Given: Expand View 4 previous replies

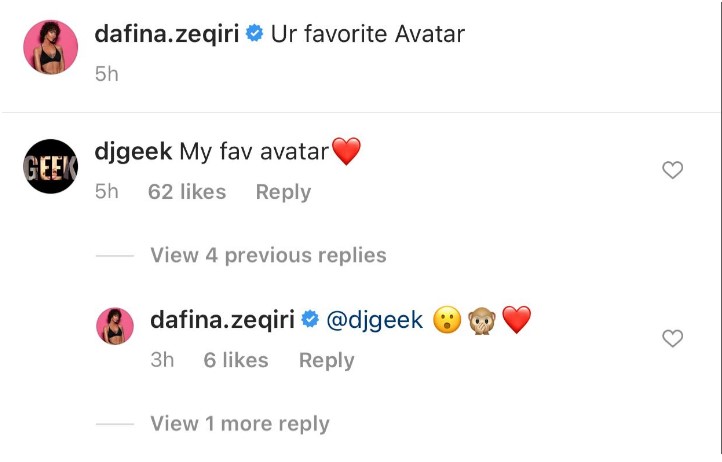Looking at the screenshot, I should [268, 256].
